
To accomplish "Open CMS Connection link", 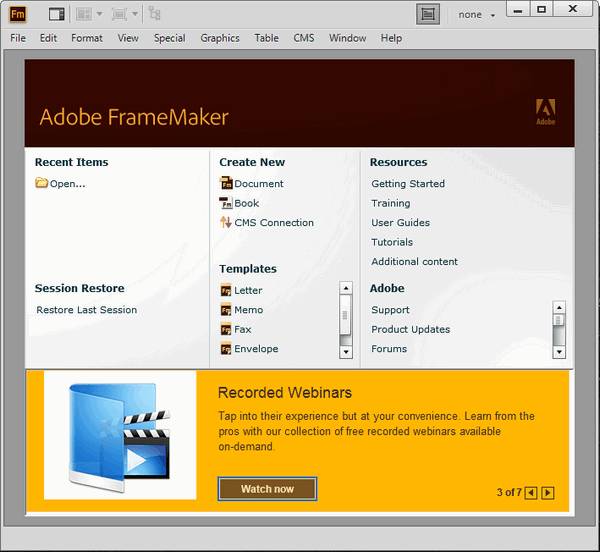I will tap(274, 223).
